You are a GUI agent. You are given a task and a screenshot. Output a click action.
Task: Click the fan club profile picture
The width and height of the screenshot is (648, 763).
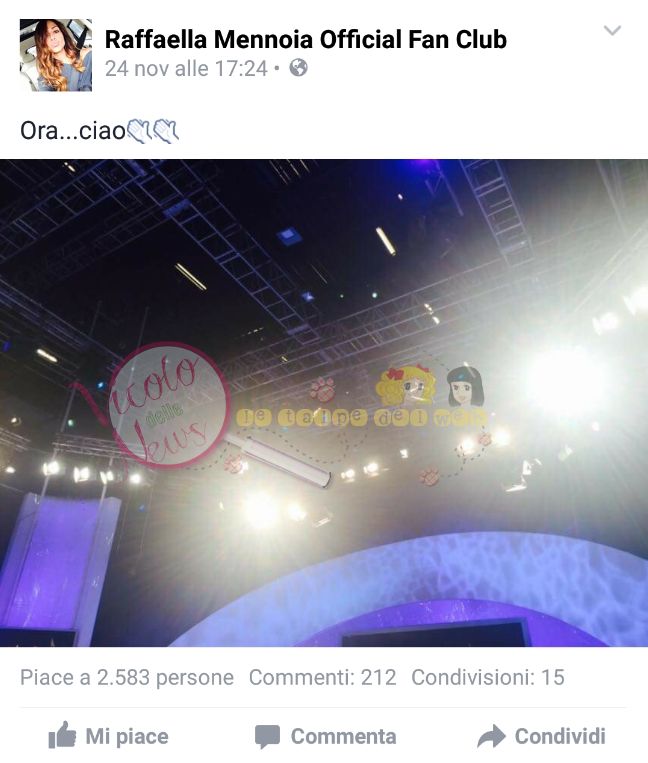coord(56,55)
